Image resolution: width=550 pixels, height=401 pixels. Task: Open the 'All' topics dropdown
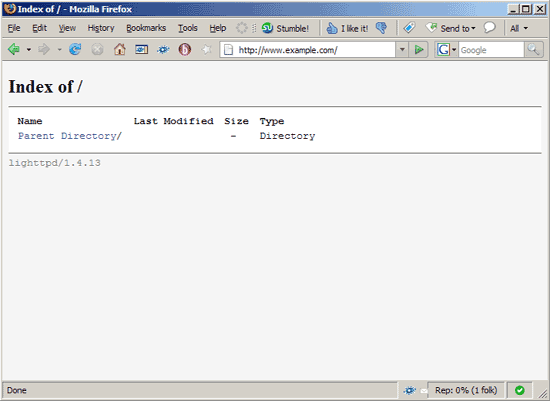click(519, 28)
